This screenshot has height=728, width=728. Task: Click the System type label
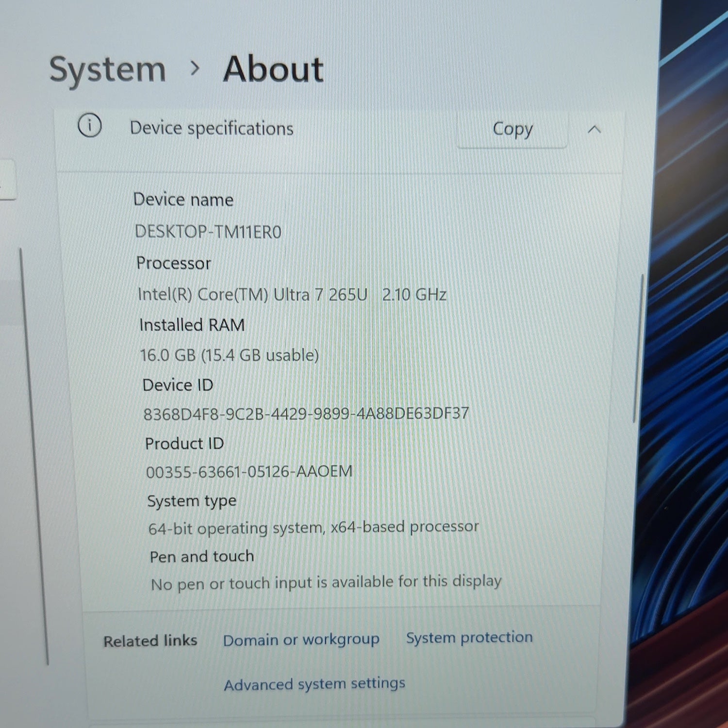pos(192,501)
